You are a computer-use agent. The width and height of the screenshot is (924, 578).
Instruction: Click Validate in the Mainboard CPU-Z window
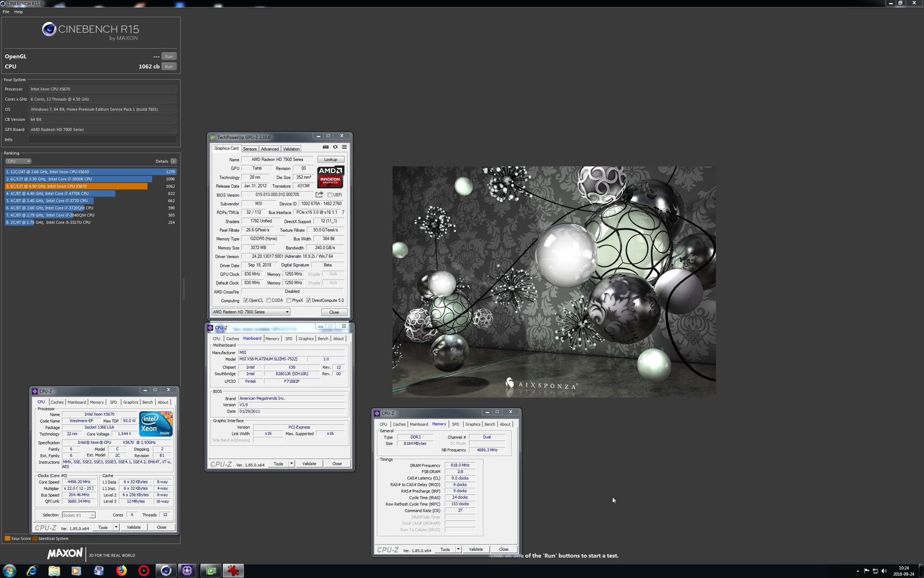pos(309,463)
